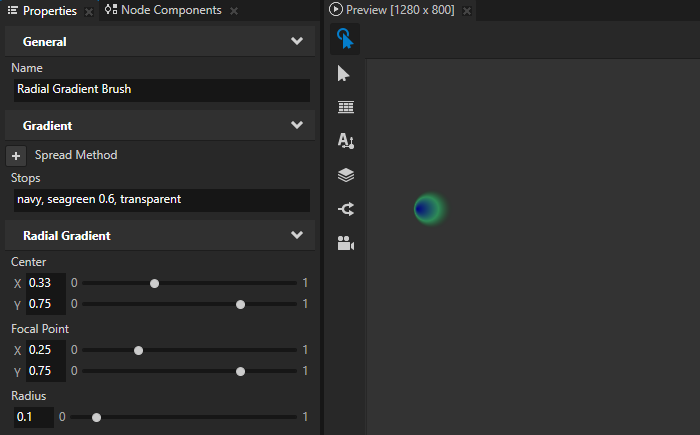Click the Name field 'Radial Gradient Brush'
Image resolution: width=700 pixels, height=435 pixels.
pyautogui.click(x=162, y=90)
